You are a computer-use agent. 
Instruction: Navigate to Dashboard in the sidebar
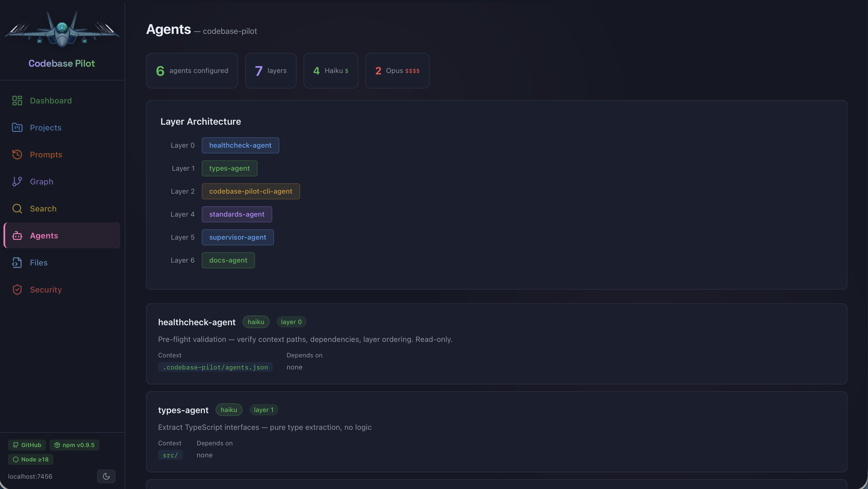(x=51, y=100)
